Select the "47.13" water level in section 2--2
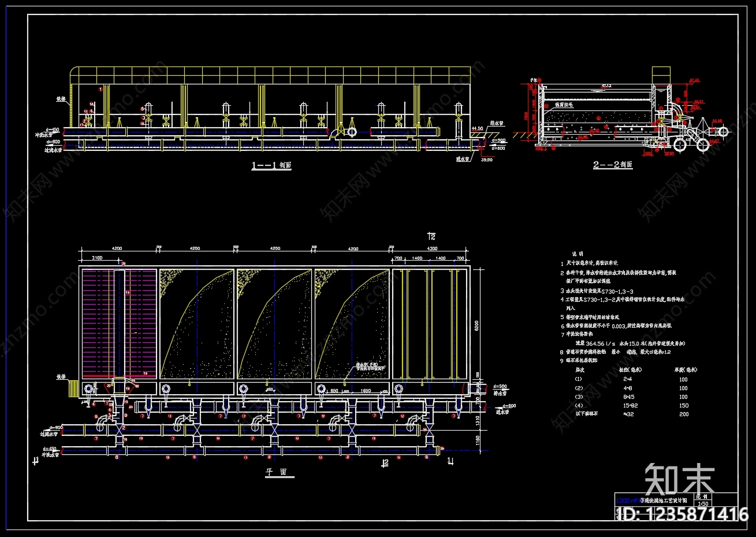Screen dimensions: 756x537 (606, 86)
